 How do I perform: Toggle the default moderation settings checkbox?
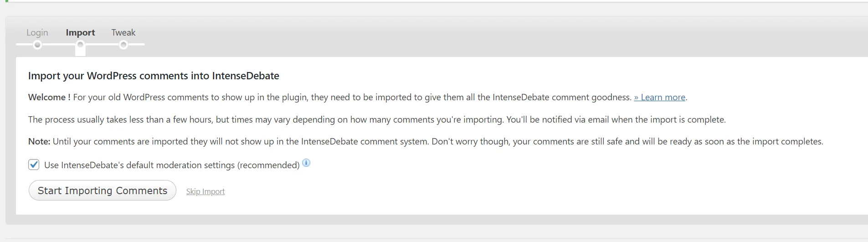click(34, 165)
